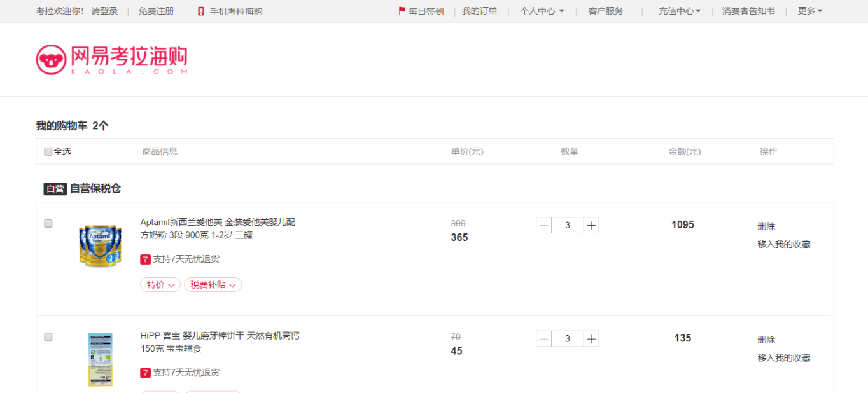
Task: Open 手机考拉海购 link
Action: (236, 11)
